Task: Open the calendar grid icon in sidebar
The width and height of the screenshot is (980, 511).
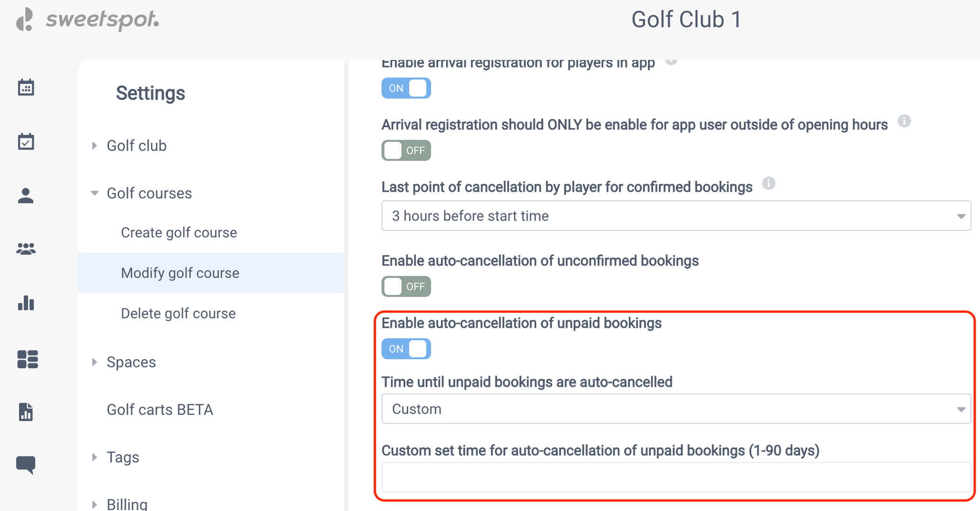Action: (26, 88)
